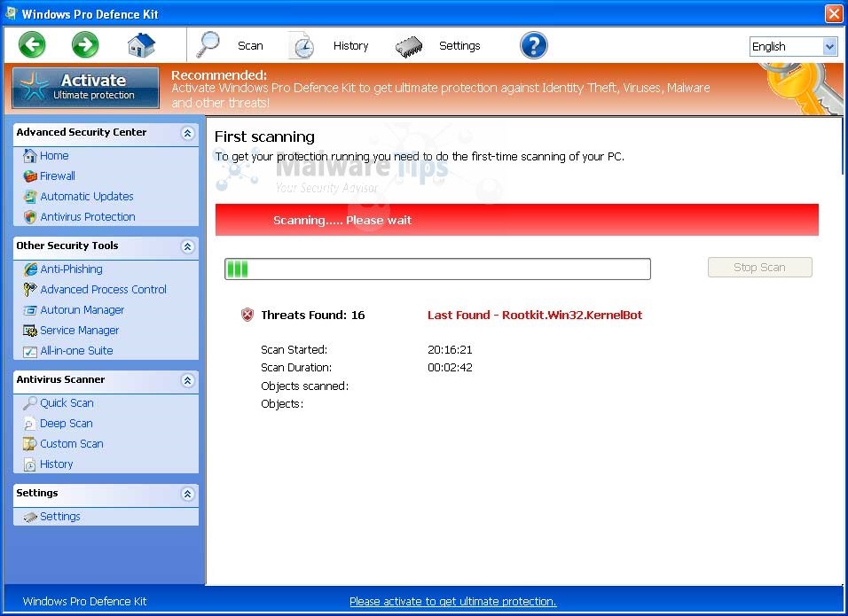The image size is (848, 616).
Task: Click the Service Manager gear icon
Action: point(30,331)
